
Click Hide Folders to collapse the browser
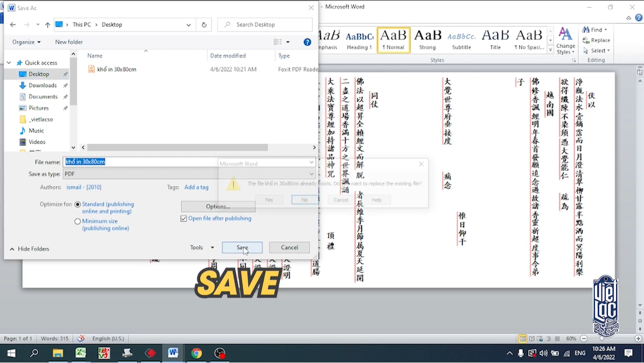[x=30, y=249]
